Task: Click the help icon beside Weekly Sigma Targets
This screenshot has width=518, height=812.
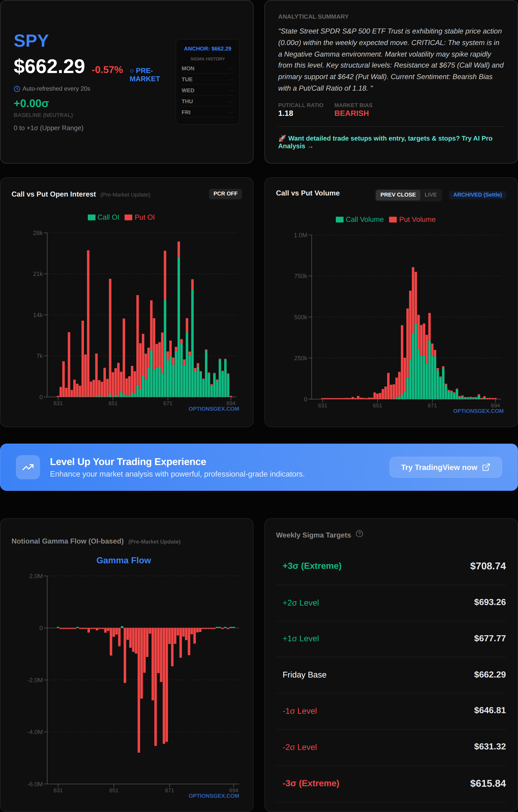Action: pyautogui.click(x=359, y=534)
